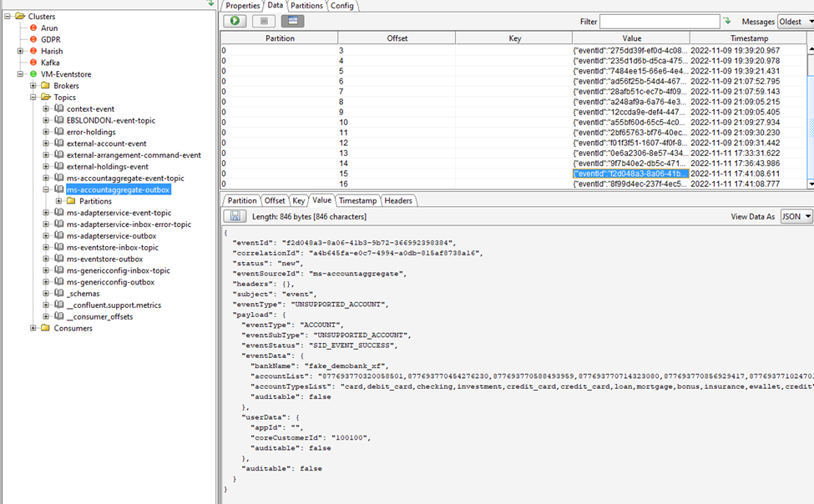The height and width of the screenshot is (504, 814).
Task: Select the ms-eventstore-outbox topic
Action: [x=104, y=259]
